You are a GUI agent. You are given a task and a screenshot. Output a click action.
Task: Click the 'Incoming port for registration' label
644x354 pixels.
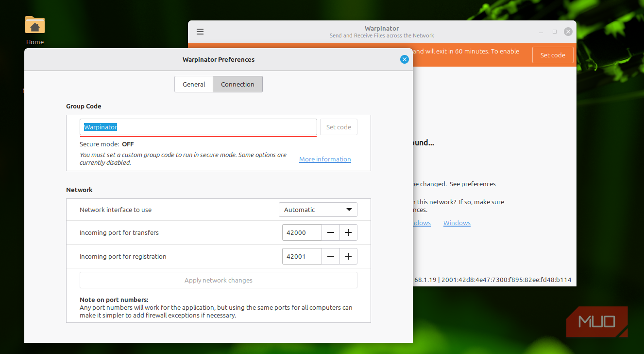pyautogui.click(x=123, y=256)
